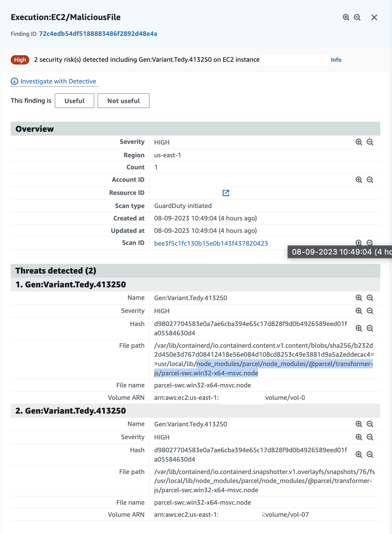Image resolution: width=392 pixels, height=534 pixels.
Task: Zoom in on threat 1 Severity row
Action: 358,310
